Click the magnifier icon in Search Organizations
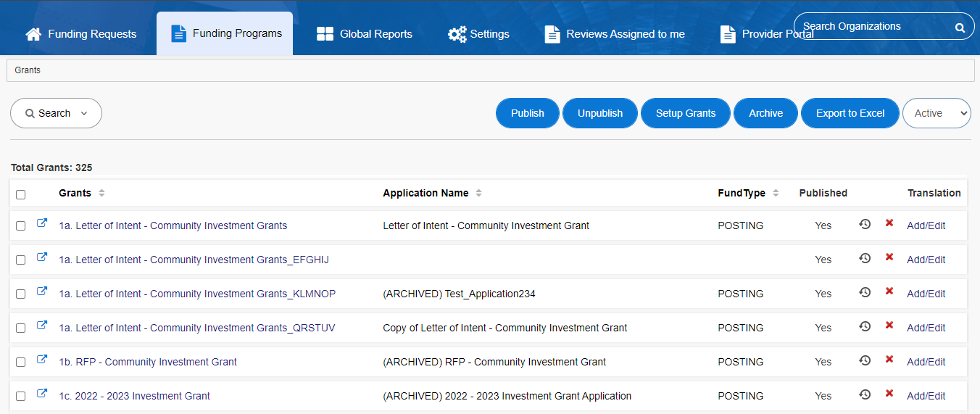 [960, 28]
